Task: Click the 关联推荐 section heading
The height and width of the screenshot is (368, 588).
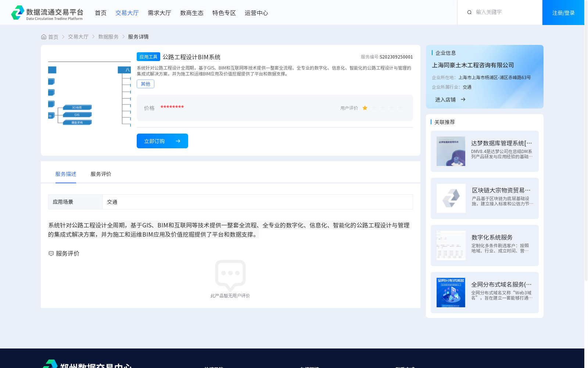Action: [x=445, y=122]
